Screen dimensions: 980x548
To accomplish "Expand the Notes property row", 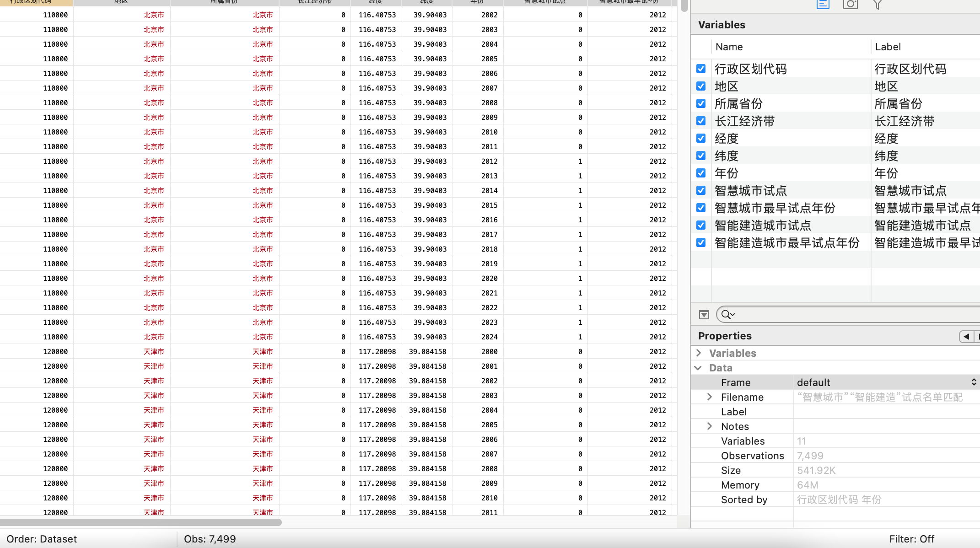I will pyautogui.click(x=710, y=426).
